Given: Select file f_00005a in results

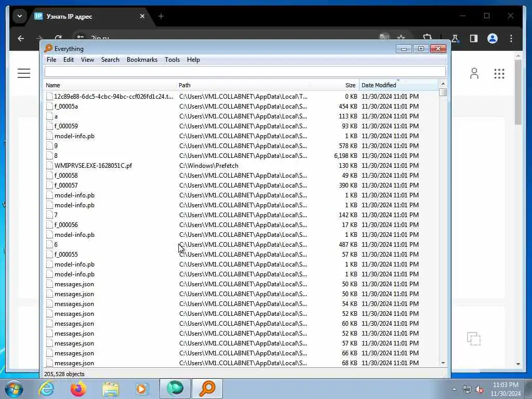Looking at the screenshot, I should coord(66,106).
